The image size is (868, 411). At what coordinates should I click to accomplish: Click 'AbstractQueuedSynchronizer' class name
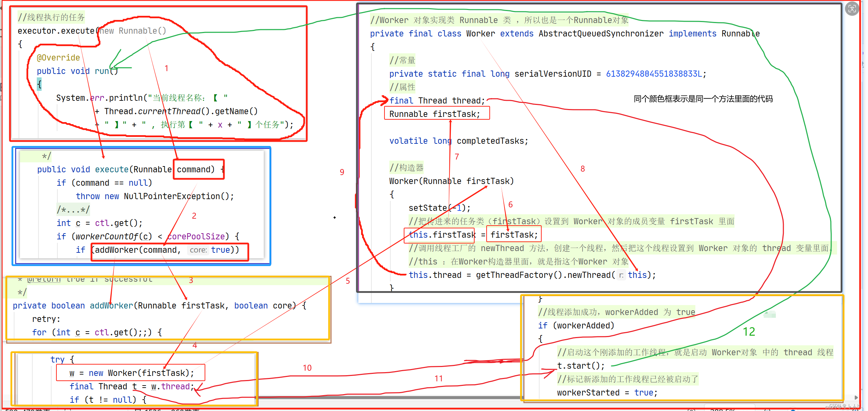601,33
